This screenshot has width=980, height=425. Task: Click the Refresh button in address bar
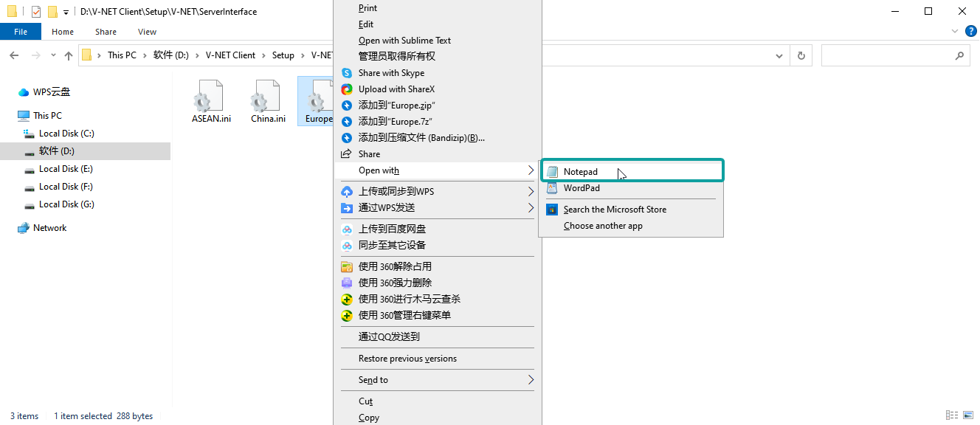pos(801,55)
